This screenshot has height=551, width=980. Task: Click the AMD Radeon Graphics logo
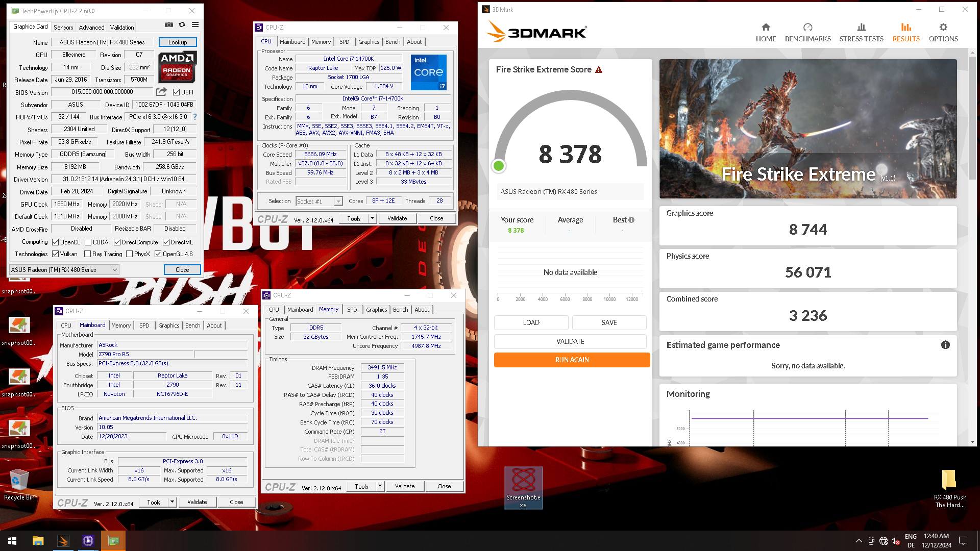pos(177,66)
